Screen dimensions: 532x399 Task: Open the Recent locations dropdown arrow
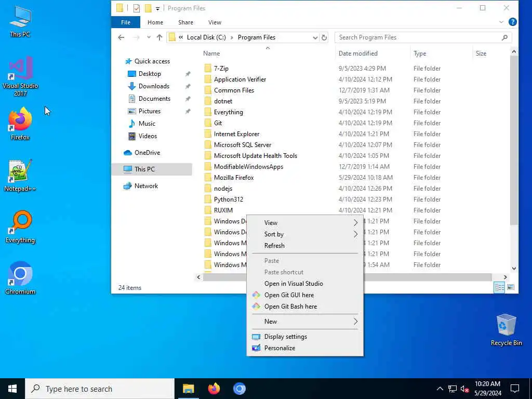click(x=149, y=37)
